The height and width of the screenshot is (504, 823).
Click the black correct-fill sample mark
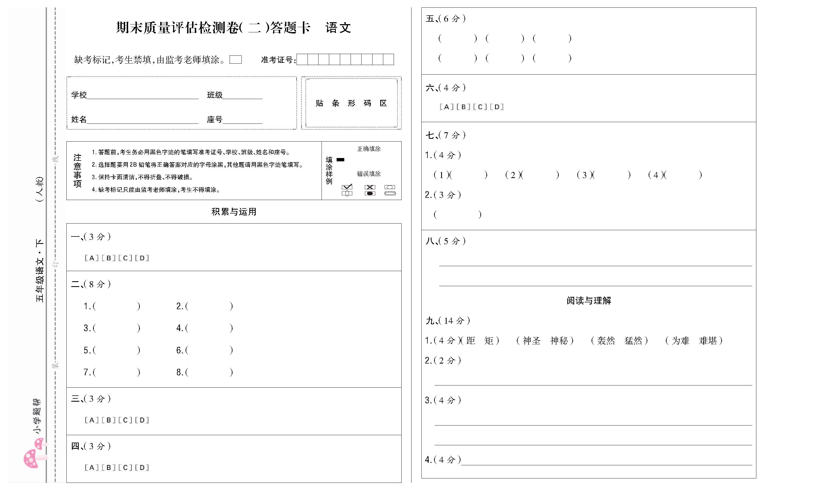coord(340,160)
